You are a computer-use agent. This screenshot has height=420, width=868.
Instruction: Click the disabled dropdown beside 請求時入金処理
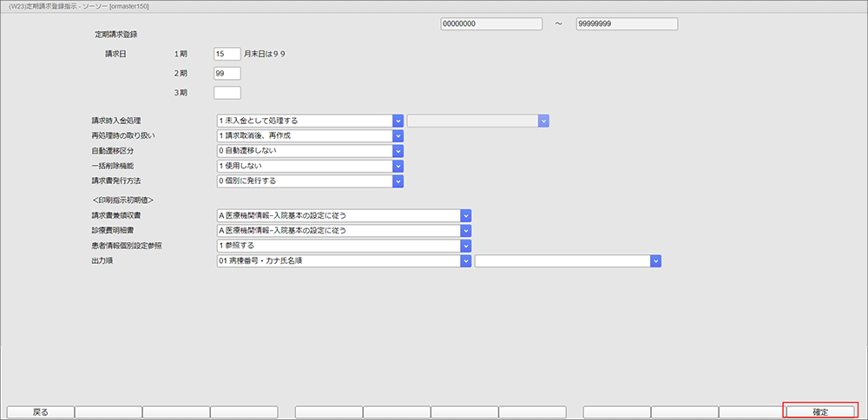(478, 121)
